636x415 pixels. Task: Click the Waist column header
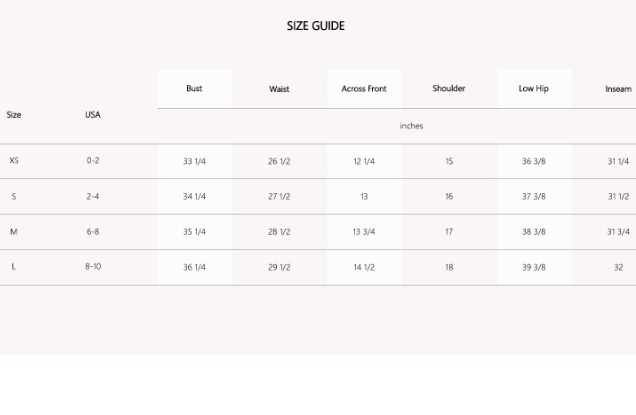(279, 89)
